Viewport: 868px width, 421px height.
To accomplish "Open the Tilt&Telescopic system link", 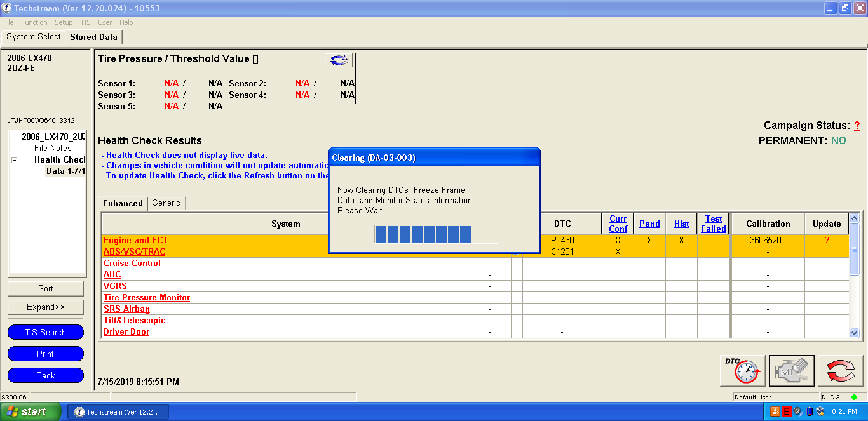I will tap(134, 321).
